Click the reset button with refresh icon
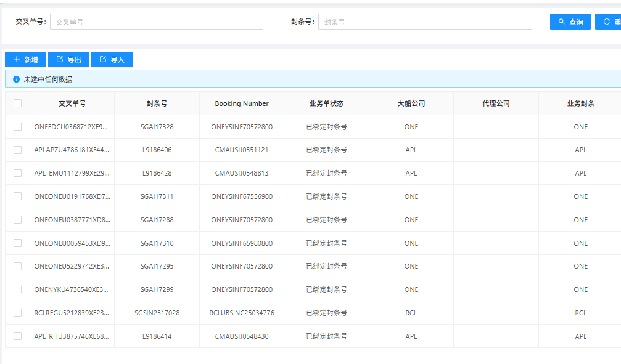The width and height of the screenshot is (621, 364). click(608, 22)
